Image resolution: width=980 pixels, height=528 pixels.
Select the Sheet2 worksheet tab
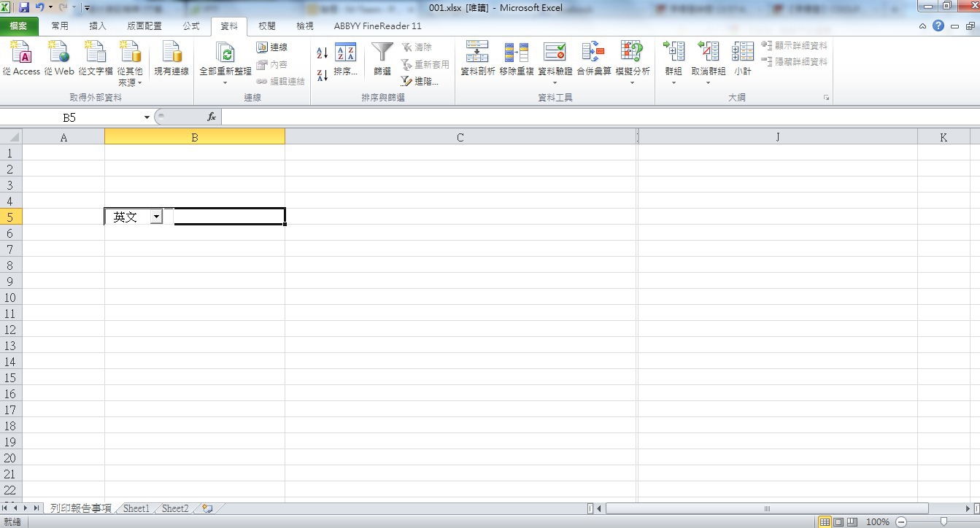pos(175,508)
